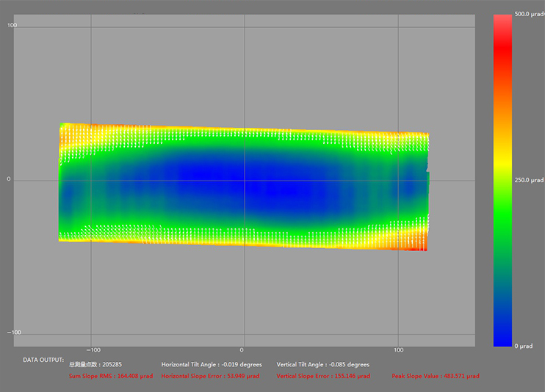Click the Vertical Tilt Angle text
This screenshot has width=545, height=392.
pyautogui.click(x=323, y=364)
